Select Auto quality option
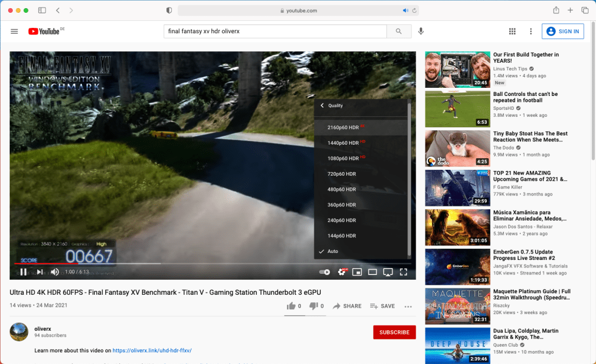 coord(332,251)
